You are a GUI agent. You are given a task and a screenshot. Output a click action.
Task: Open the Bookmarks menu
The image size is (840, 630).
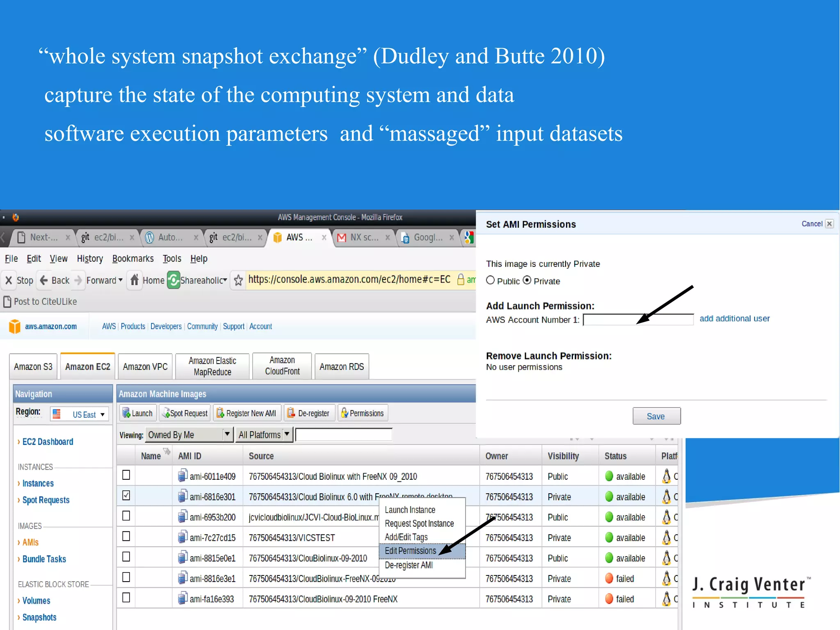pos(133,259)
